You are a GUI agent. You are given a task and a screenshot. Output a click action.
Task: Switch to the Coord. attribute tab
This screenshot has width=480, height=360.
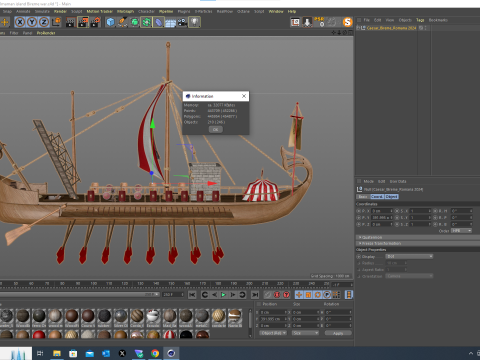click(x=377, y=197)
